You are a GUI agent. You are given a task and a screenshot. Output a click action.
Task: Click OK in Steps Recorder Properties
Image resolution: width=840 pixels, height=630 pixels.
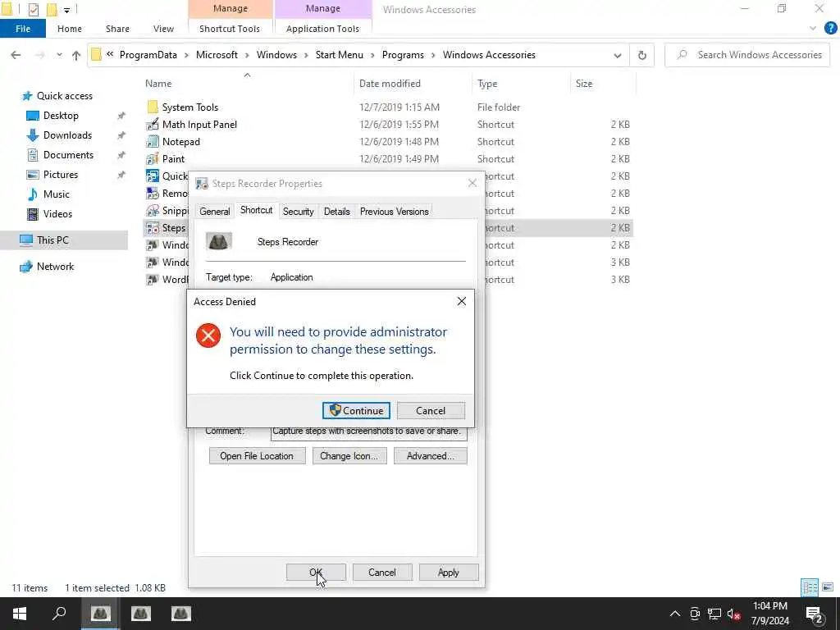click(x=316, y=572)
